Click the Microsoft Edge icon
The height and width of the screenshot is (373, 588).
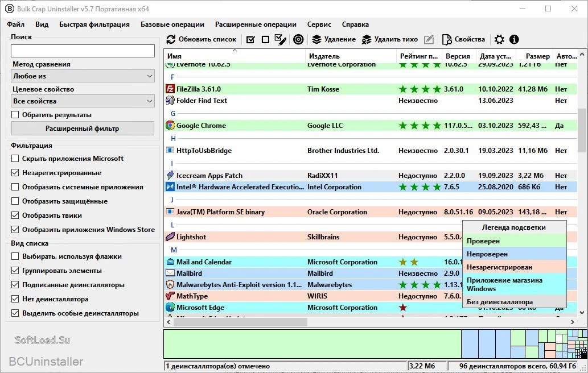(170, 308)
